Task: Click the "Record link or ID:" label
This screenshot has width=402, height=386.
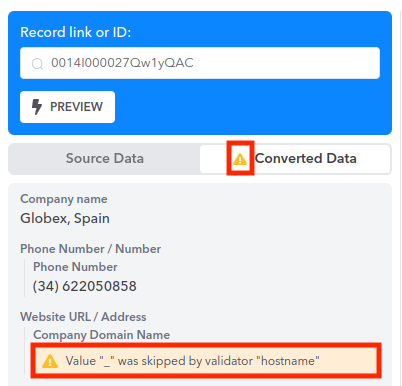Action: (76, 32)
